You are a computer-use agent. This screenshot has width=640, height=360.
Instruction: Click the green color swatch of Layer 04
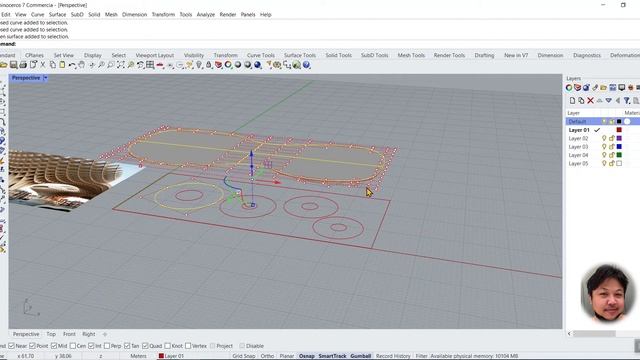click(x=619, y=155)
